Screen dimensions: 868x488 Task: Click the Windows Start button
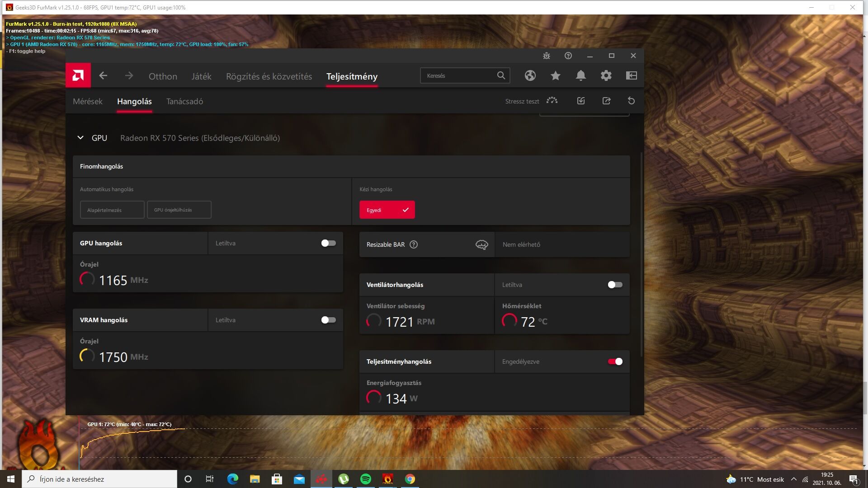pyautogui.click(x=11, y=479)
